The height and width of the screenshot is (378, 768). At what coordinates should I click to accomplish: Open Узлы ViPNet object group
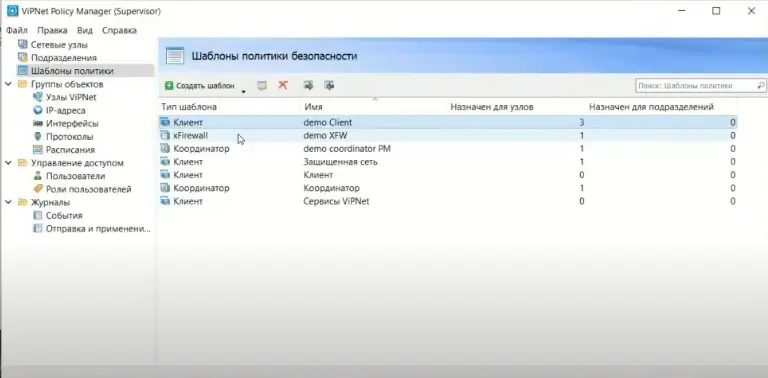[x=71, y=97]
